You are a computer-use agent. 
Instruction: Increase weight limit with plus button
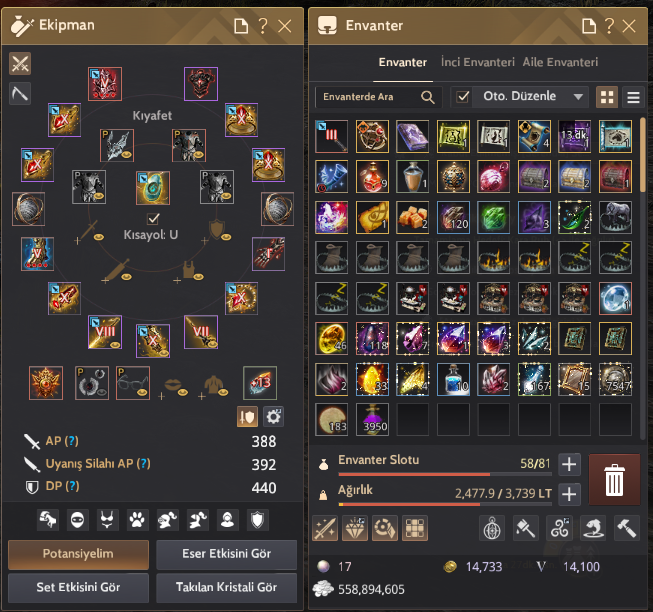point(569,494)
